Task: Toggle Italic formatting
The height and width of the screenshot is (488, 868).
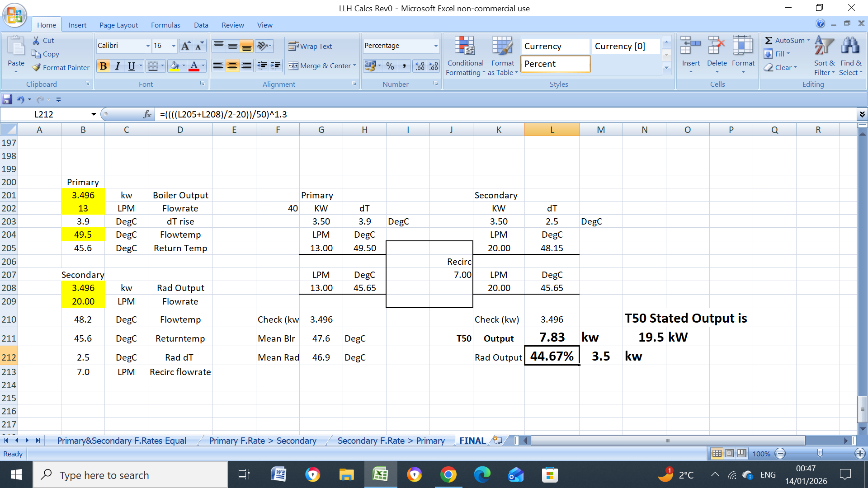Action: coord(117,66)
